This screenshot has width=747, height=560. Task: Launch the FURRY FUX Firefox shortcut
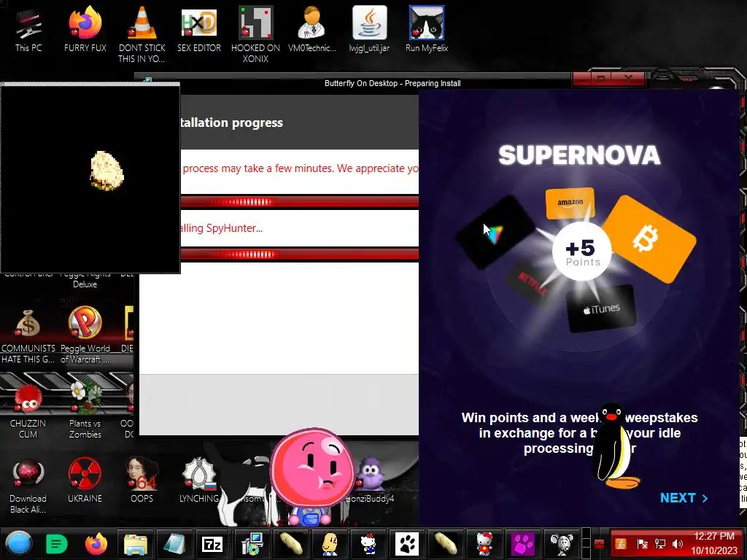click(85, 28)
